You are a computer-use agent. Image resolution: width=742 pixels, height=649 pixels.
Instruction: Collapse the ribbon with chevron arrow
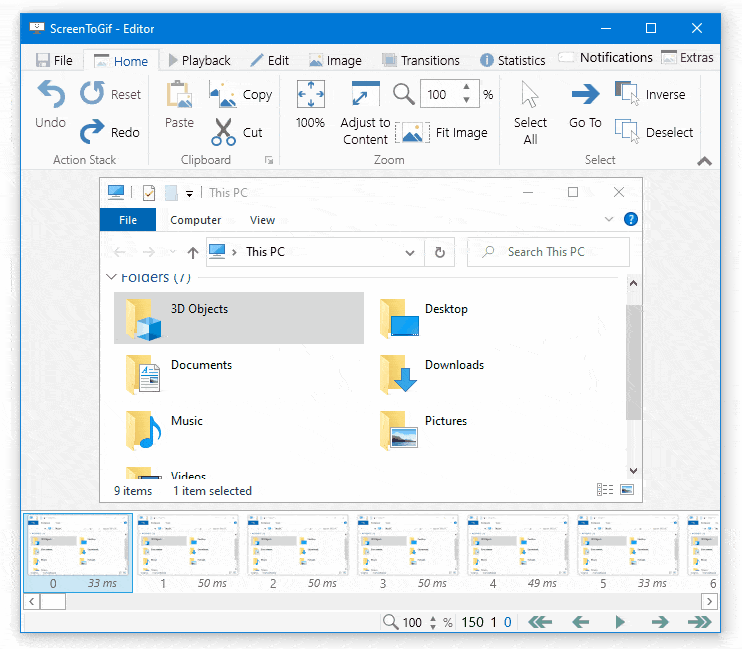(704, 161)
